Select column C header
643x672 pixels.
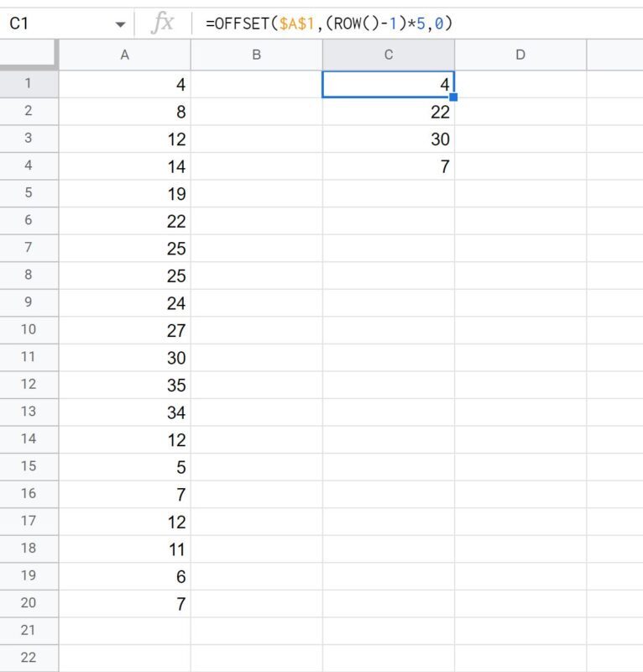pos(388,55)
